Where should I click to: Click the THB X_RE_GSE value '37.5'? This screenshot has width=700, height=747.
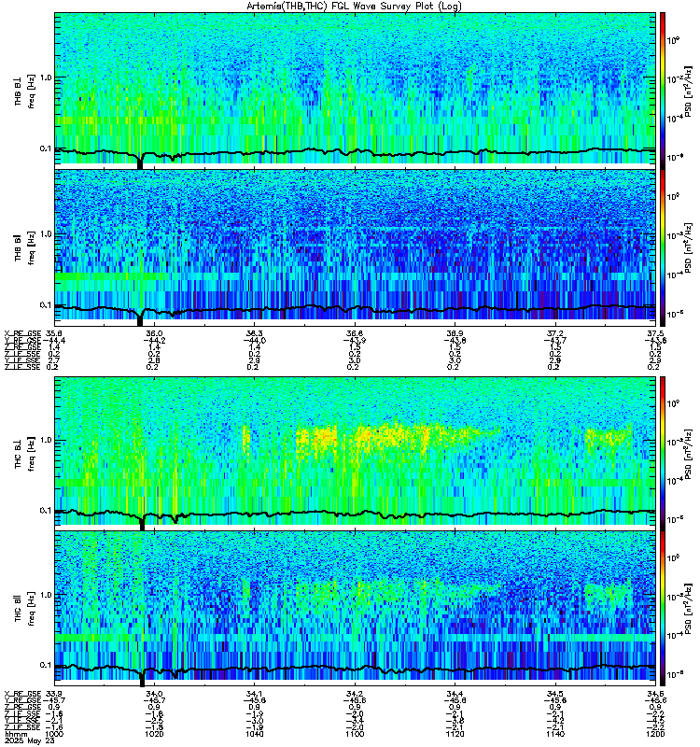tap(656, 333)
